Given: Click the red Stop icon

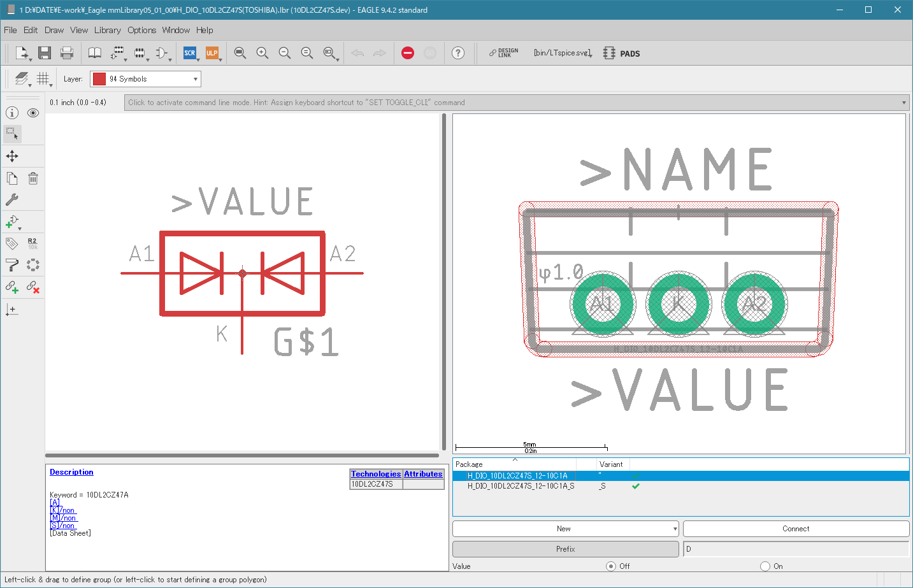Looking at the screenshot, I should [408, 53].
